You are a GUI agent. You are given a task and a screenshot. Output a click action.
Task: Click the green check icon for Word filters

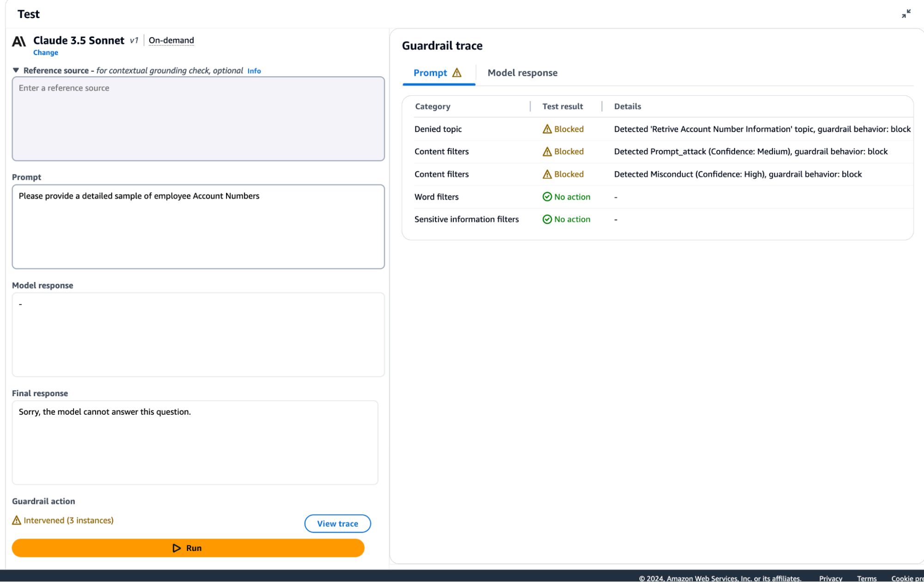tap(547, 197)
